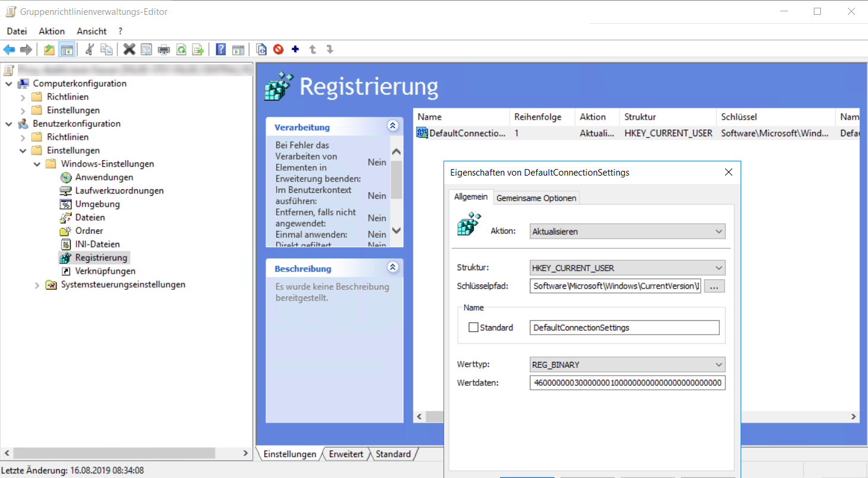This screenshot has height=478, width=868.
Task: Expand Richtlinien under Computerkonfiguration
Action: [23, 97]
